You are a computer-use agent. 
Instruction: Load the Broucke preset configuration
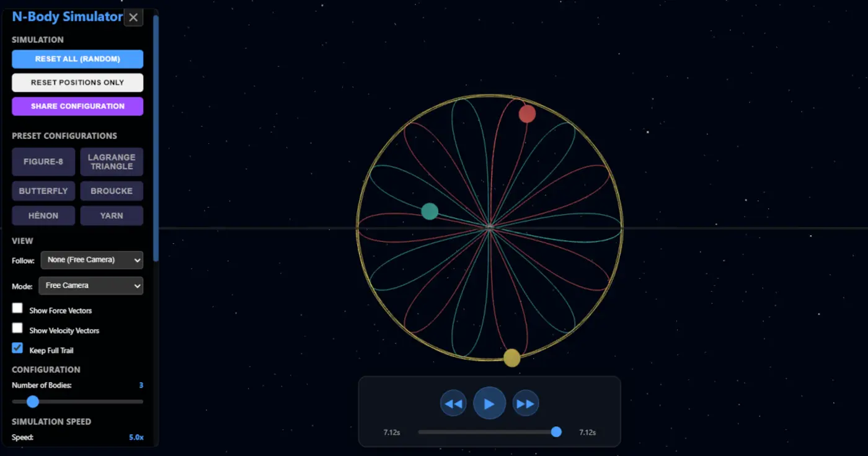click(112, 190)
